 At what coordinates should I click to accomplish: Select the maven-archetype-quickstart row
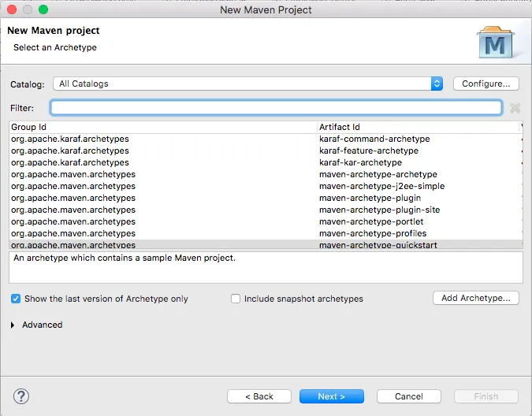pyautogui.click(x=266, y=244)
